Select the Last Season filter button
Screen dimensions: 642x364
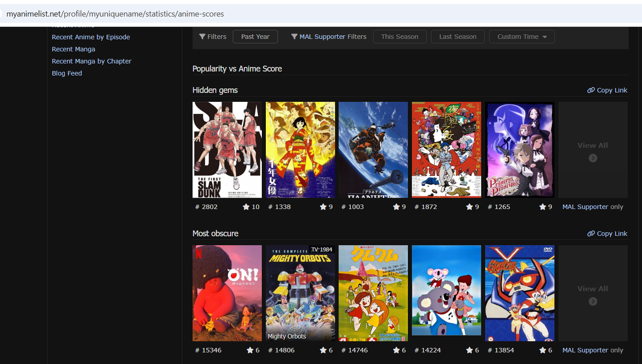click(x=458, y=37)
